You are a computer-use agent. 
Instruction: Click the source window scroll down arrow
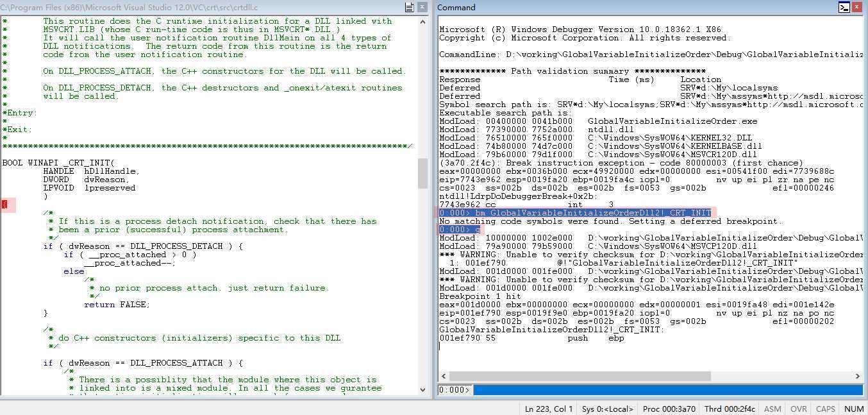coord(422,389)
